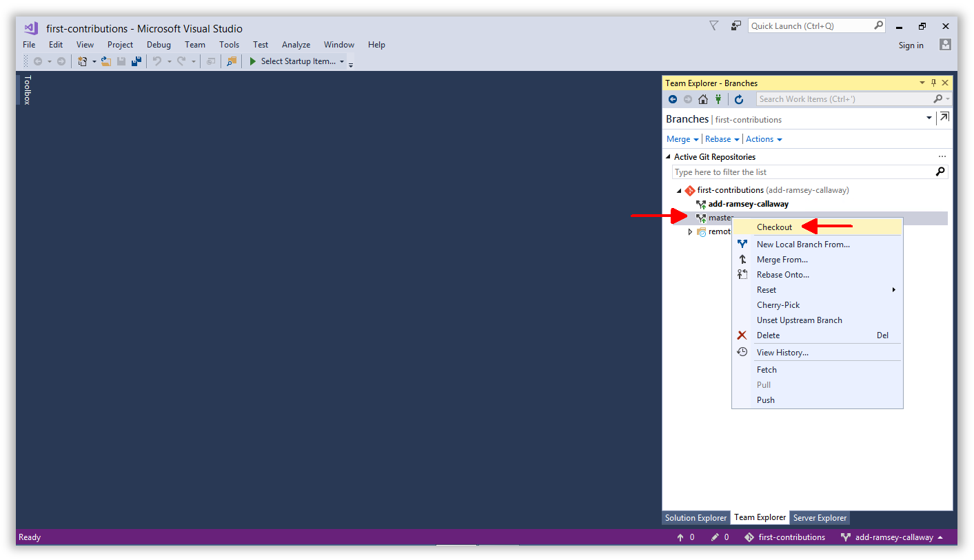Click the Search Work Items magnifier icon

click(x=937, y=99)
